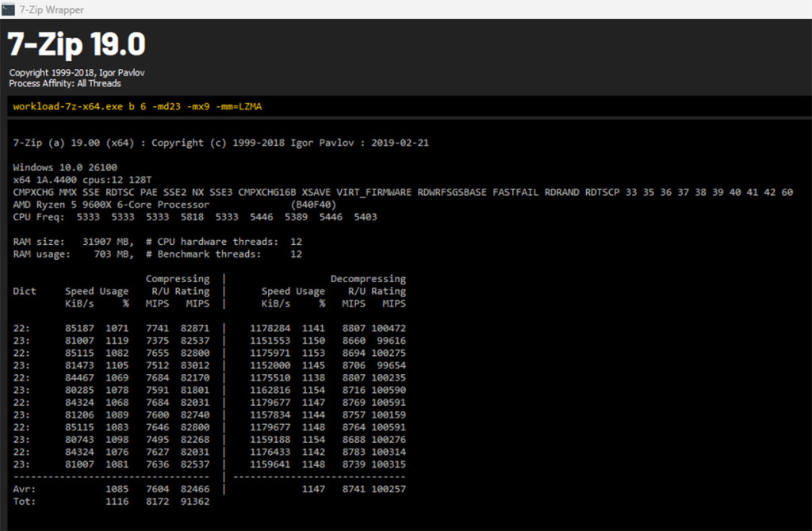Screen dimensions: 812x531
Task: Click RAM size value "31907 MB"
Action: tap(108, 242)
